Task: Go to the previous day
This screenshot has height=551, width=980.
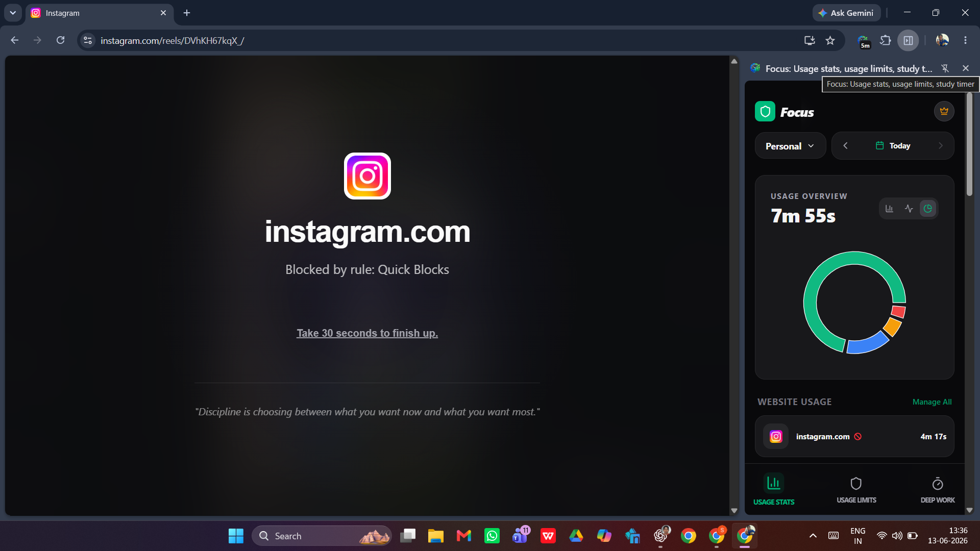Action: point(845,146)
